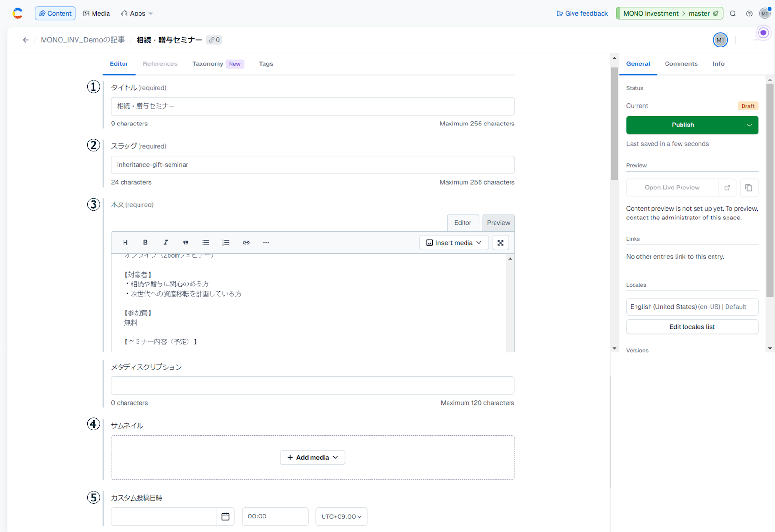Image resolution: width=775 pixels, height=532 pixels.
Task: Switch to the References tab
Action: point(160,64)
